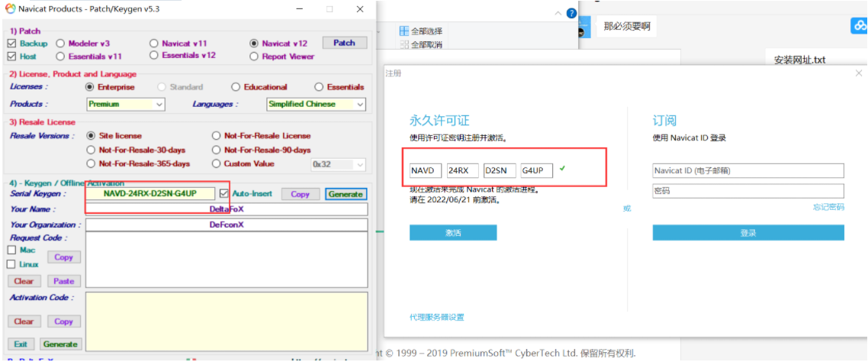Expand the Languages dropdown showing Simplified Chinese
Image resolution: width=868 pixels, height=362 pixels.
tap(316, 104)
